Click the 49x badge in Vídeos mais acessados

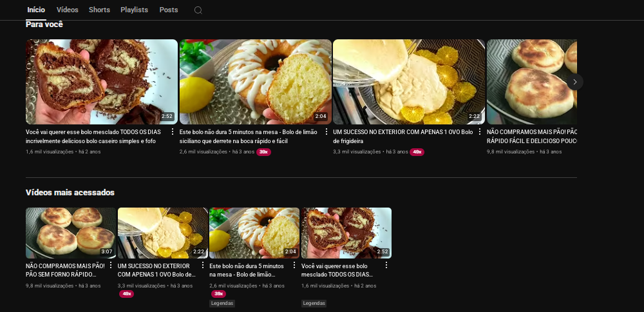[x=126, y=294]
